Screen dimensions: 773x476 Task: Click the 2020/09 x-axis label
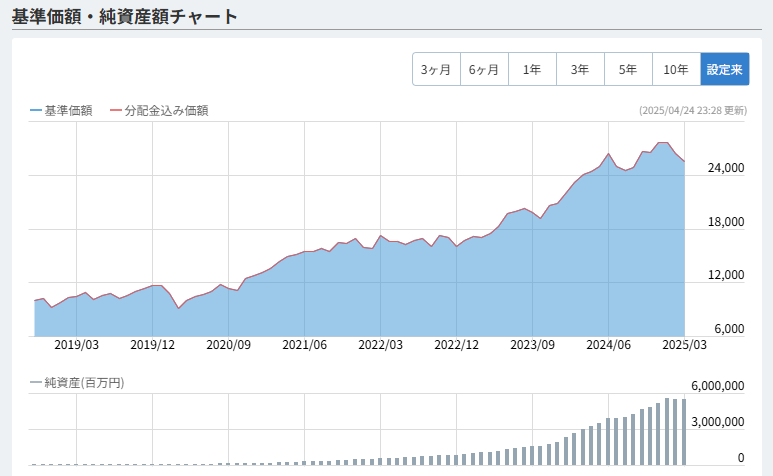point(228,344)
